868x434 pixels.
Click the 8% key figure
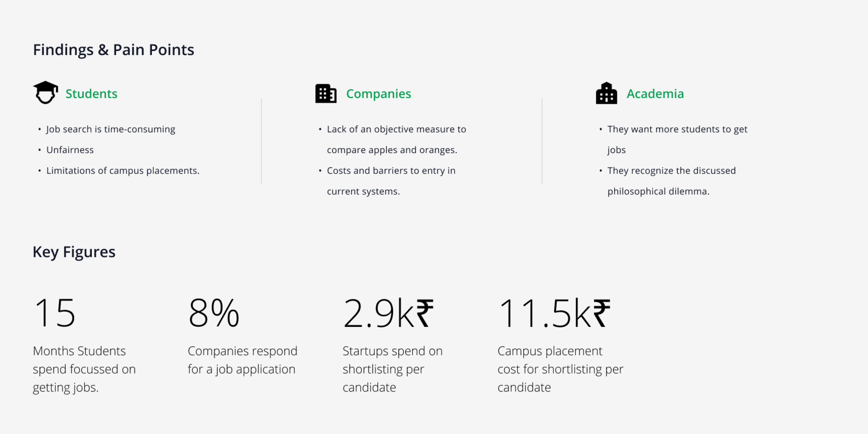(x=214, y=313)
